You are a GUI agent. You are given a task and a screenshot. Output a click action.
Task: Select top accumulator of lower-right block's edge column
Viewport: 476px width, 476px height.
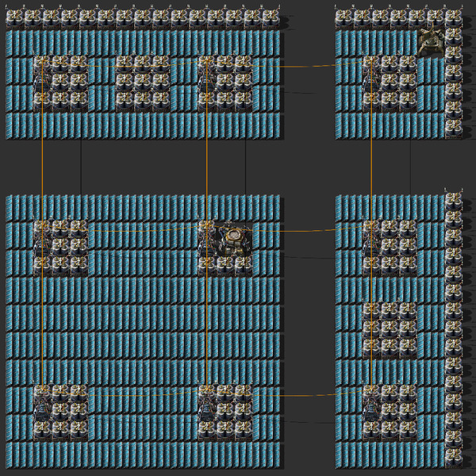[454, 201]
